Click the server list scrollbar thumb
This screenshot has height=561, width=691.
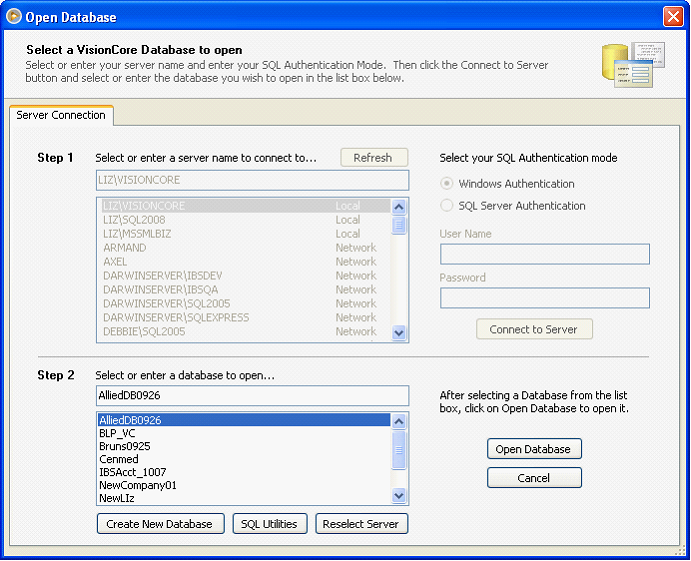coord(399,225)
